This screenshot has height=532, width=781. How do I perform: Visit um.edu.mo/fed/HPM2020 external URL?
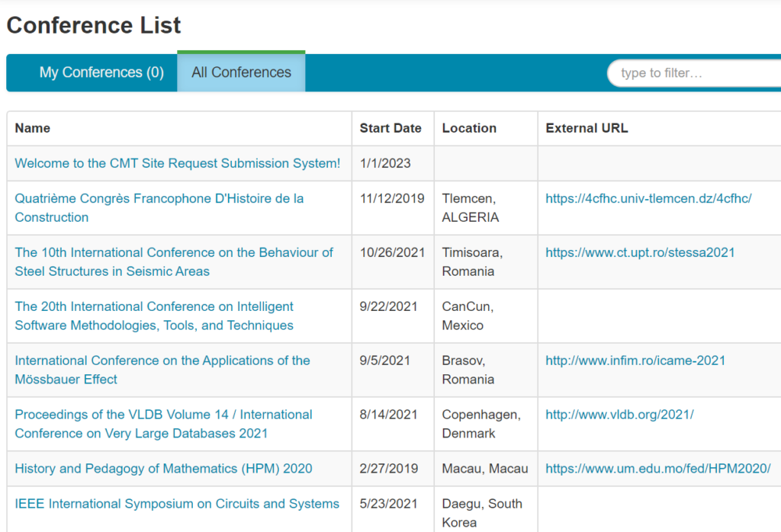coord(658,468)
